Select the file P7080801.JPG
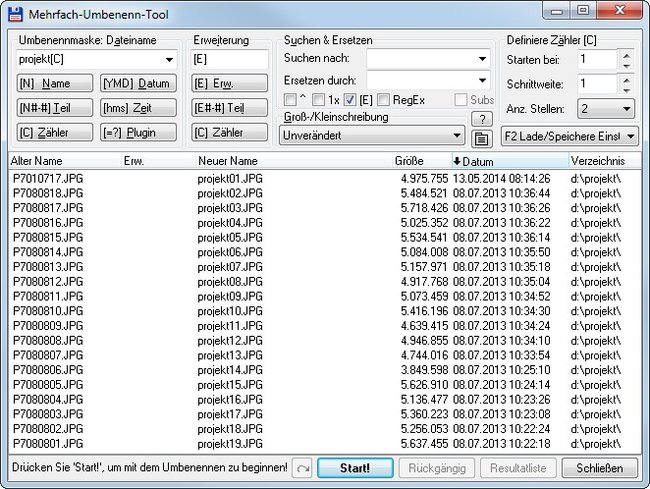 click(x=48, y=443)
